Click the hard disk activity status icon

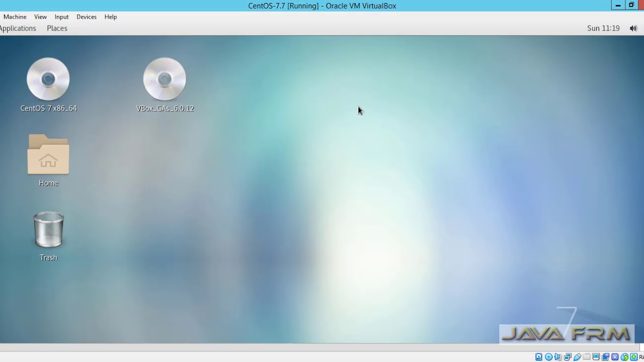tap(539, 357)
